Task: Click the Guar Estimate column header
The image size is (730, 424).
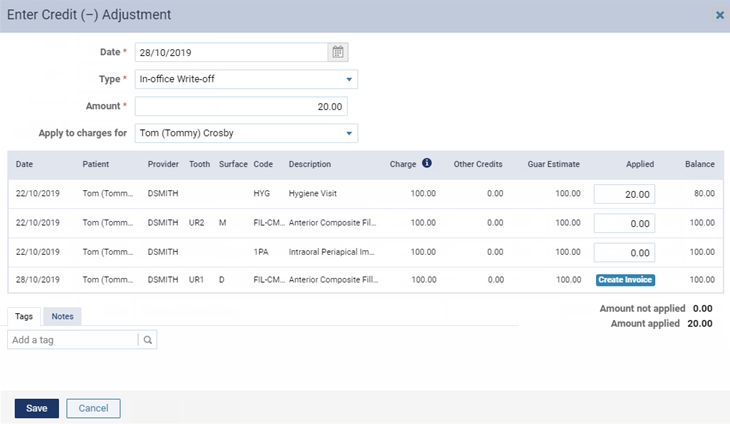Action: 554,164
